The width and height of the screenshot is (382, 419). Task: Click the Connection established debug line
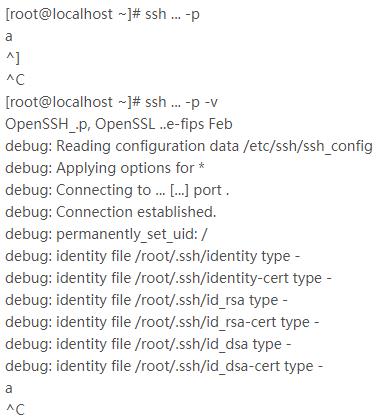(111, 212)
